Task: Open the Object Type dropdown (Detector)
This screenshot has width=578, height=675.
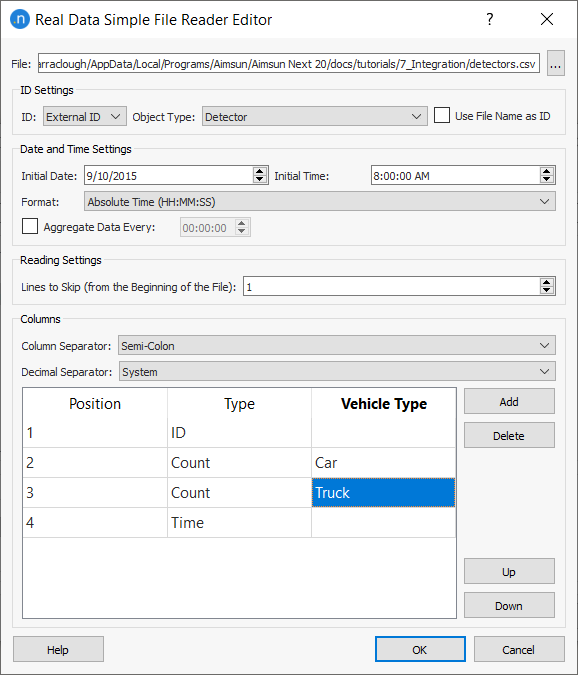Action: click(315, 116)
